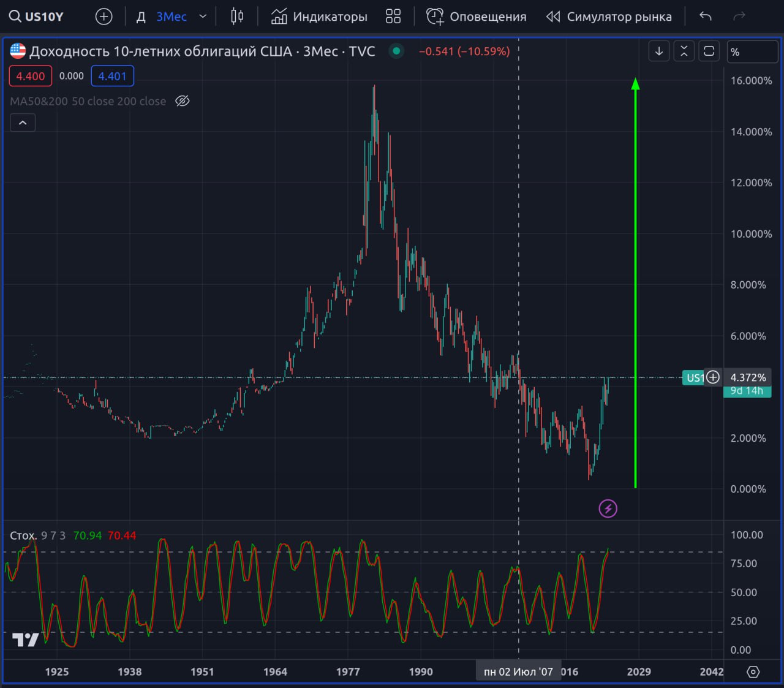Viewport: 784px width, 688px height.
Task: Click the collapse pane arrows icon
Action: (684, 51)
